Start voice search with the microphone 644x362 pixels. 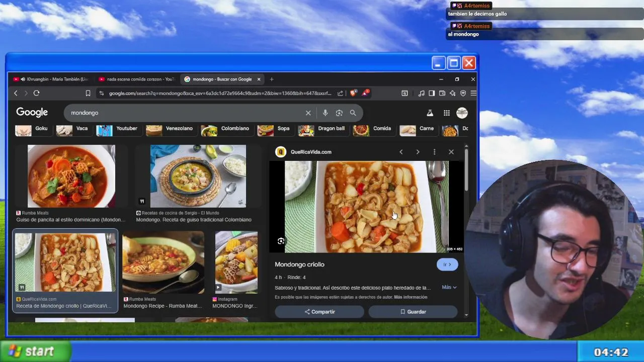[325, 113]
